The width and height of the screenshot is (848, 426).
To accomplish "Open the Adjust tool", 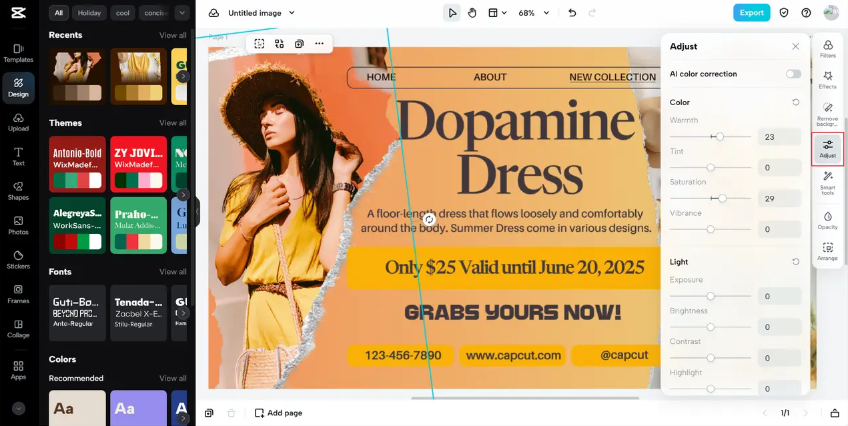I will coord(827,149).
